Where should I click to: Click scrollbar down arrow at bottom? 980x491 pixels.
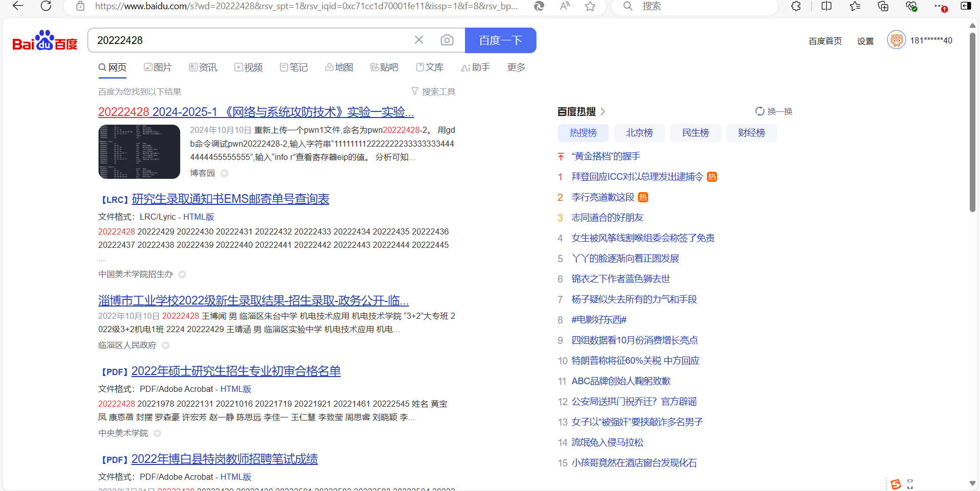coord(972,483)
